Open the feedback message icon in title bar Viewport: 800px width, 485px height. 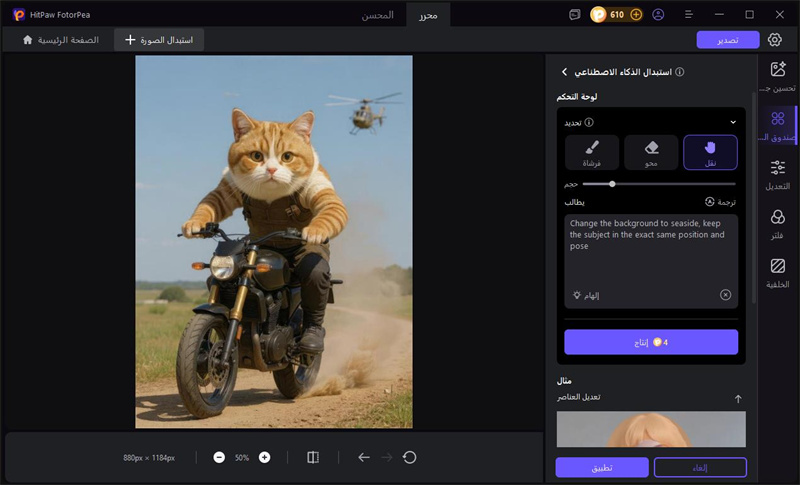click(x=574, y=15)
